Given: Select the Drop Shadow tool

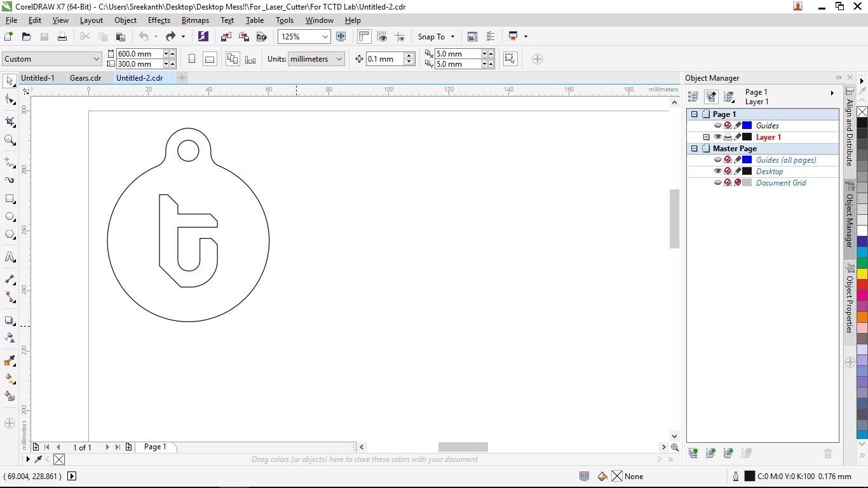Looking at the screenshot, I should [x=10, y=320].
